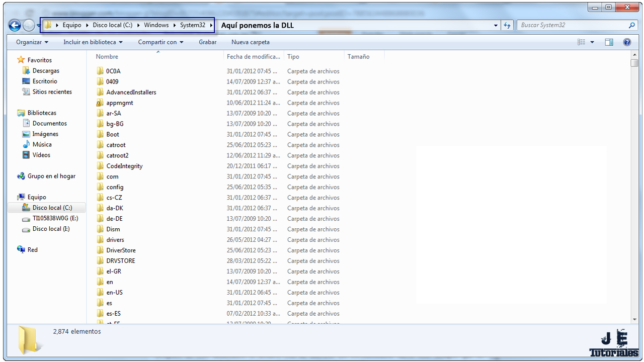
Task: Select Sitios recientes in sidebar
Action: (x=52, y=92)
